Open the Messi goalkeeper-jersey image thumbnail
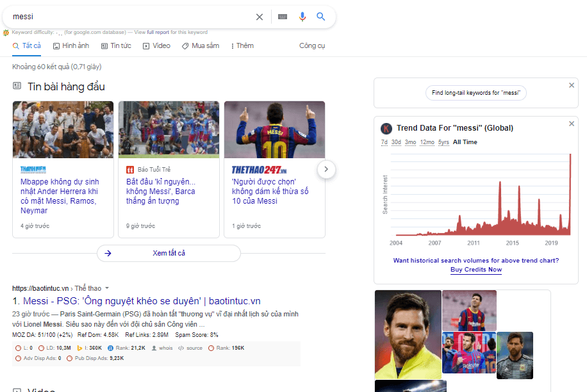 point(515,355)
